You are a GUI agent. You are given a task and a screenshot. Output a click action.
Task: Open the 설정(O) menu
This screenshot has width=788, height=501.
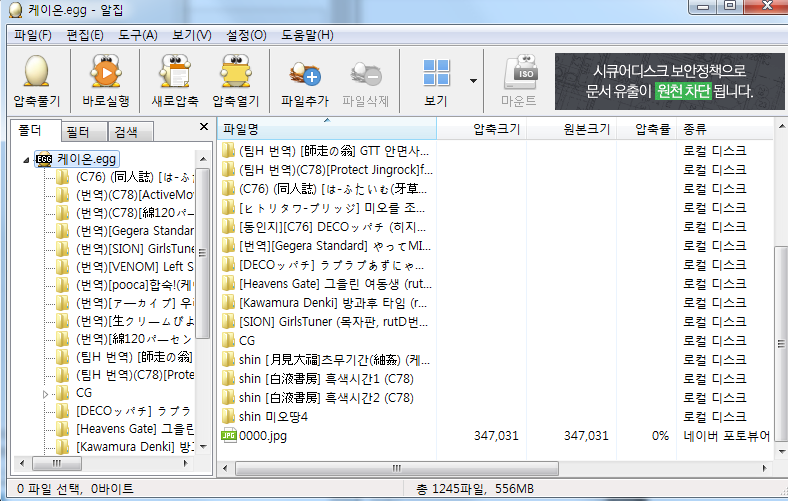(246, 35)
